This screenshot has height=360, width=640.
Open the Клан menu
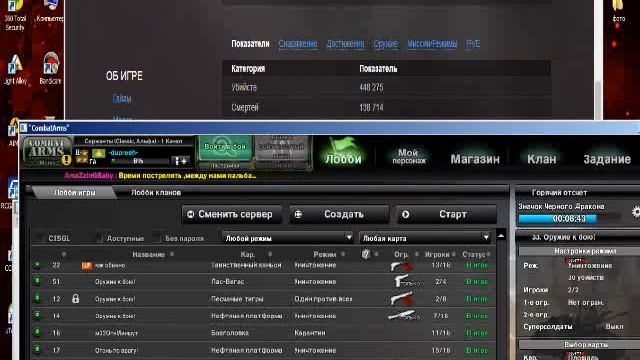click(x=542, y=159)
